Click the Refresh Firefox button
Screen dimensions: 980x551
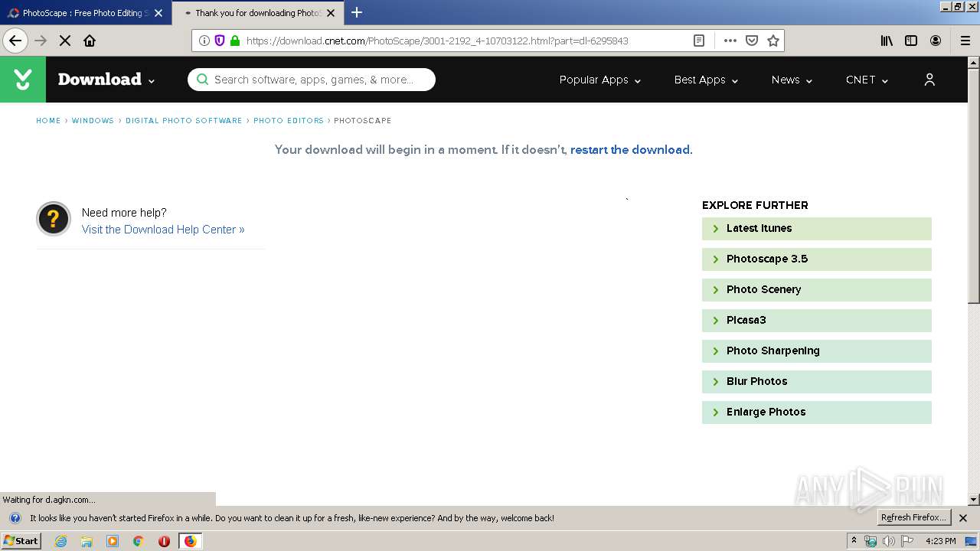[x=913, y=518]
